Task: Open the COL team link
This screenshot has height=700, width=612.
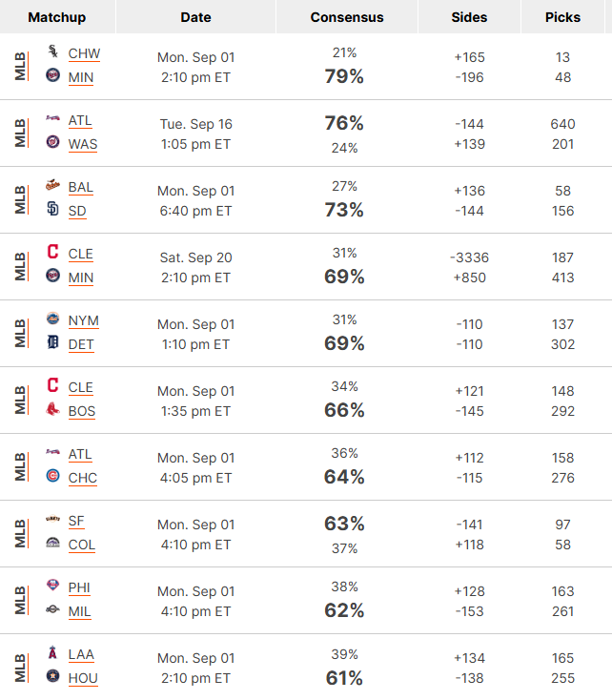Action: (x=82, y=545)
